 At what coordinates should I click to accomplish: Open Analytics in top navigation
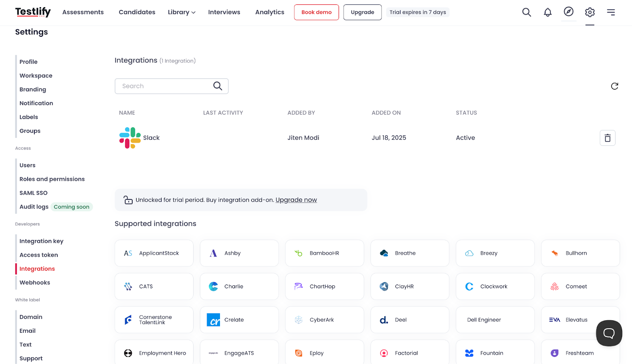tap(270, 12)
